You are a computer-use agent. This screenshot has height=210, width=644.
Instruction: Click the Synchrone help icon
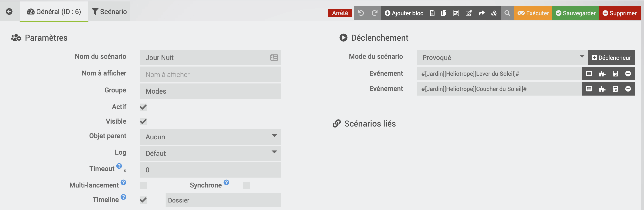click(x=226, y=182)
